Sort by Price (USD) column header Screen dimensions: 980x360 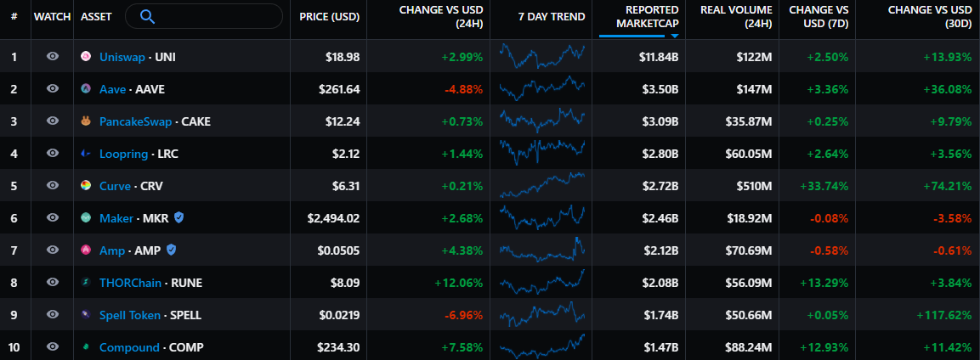click(330, 17)
